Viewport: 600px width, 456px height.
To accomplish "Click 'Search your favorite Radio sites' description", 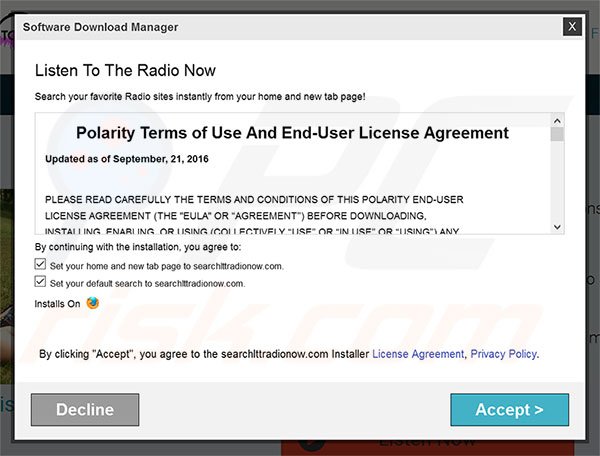I will [x=200, y=96].
